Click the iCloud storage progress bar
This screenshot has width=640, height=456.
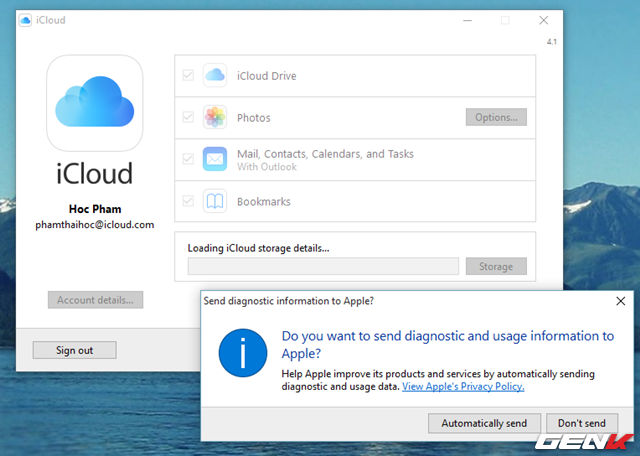pyautogui.click(x=323, y=267)
